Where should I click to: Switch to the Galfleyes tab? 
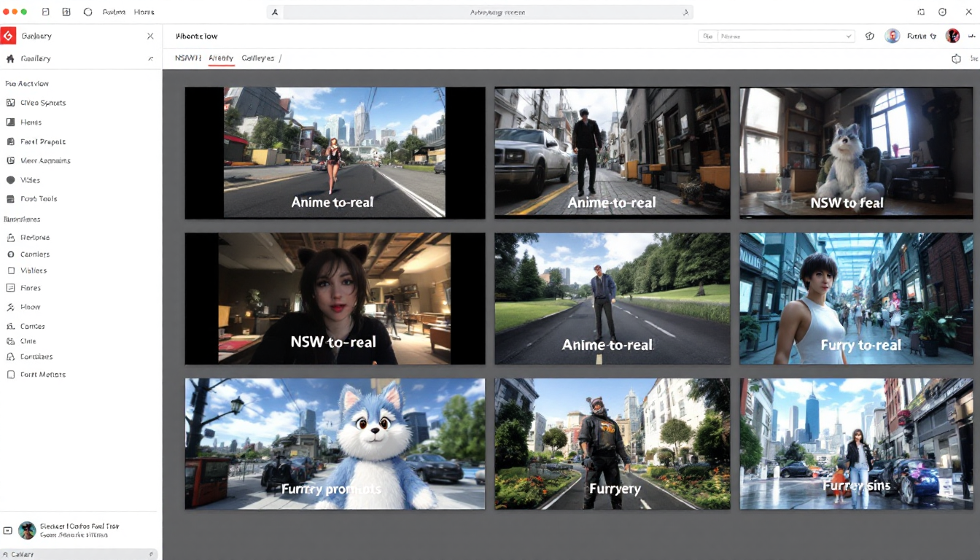tap(257, 58)
